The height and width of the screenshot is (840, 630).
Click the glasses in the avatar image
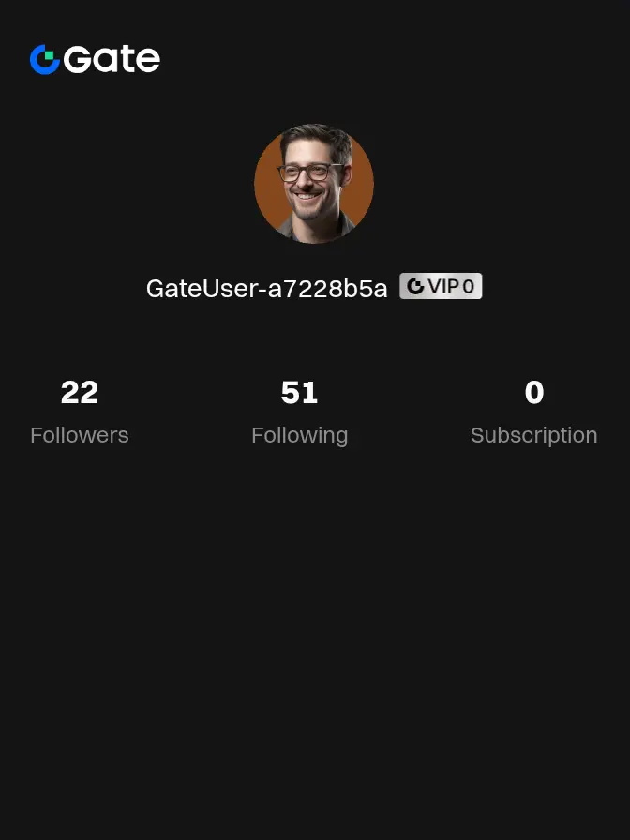pos(308,172)
